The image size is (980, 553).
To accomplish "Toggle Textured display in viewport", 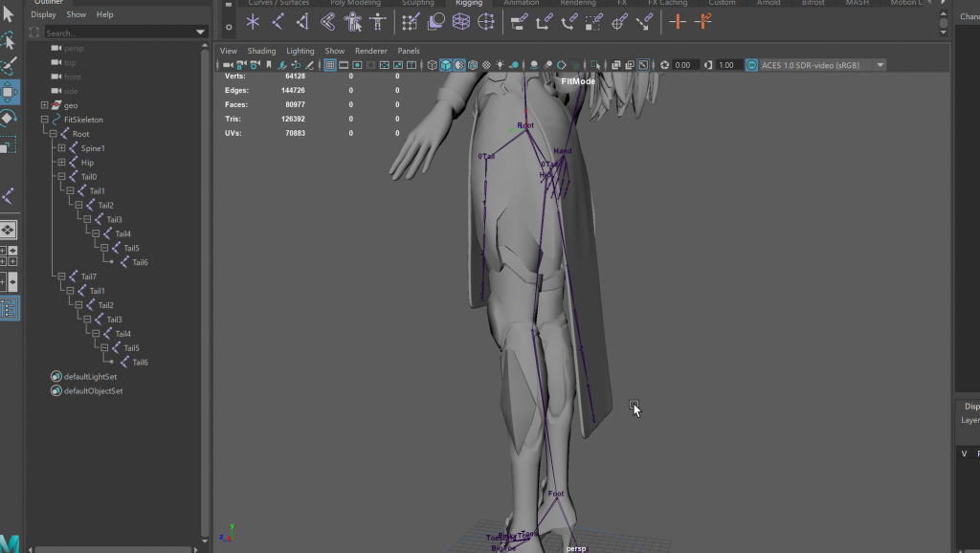I will 486,65.
